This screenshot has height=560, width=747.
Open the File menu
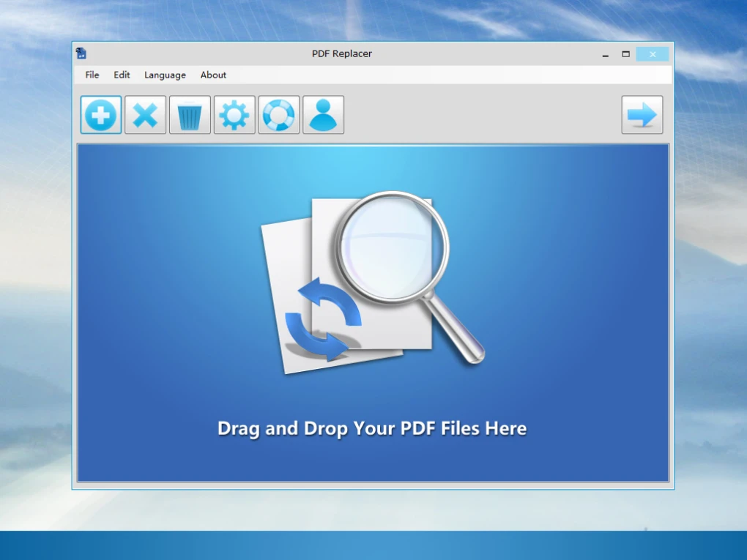(x=91, y=75)
